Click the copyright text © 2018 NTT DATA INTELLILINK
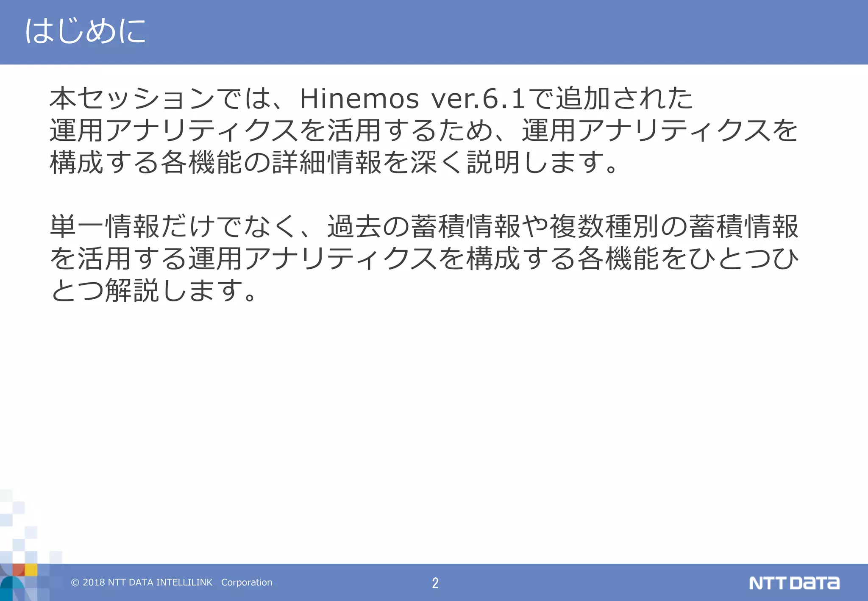This screenshot has width=868, height=601. 142,582
